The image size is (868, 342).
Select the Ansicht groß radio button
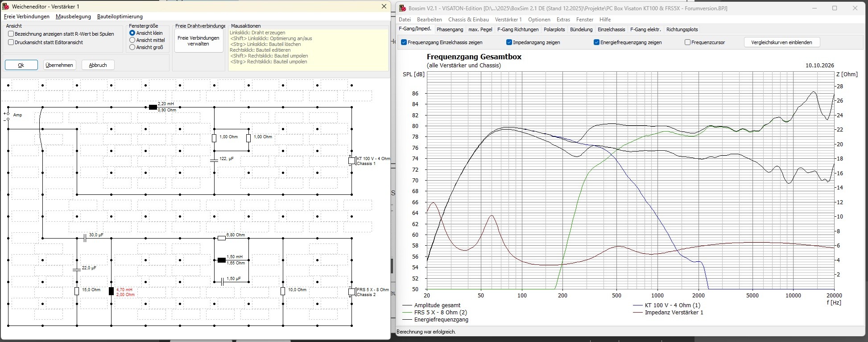[x=132, y=47]
